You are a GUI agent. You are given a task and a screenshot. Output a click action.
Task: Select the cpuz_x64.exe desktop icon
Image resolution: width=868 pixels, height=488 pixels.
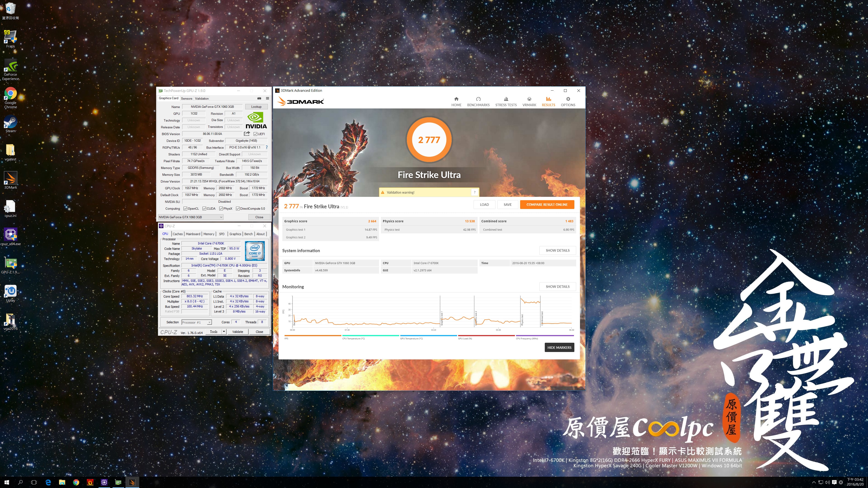click(10, 237)
